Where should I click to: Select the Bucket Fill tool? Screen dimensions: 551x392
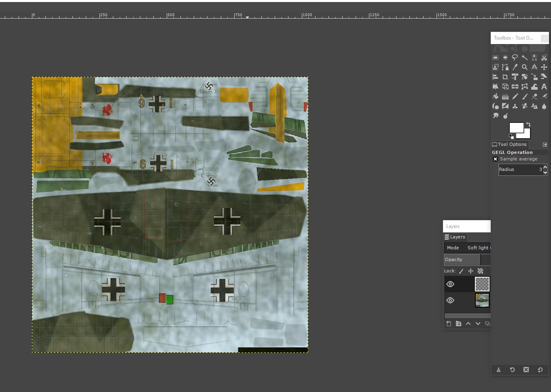coord(495,96)
